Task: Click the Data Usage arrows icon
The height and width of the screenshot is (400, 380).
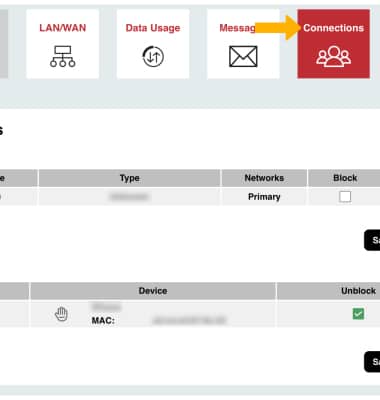Action: tap(153, 56)
